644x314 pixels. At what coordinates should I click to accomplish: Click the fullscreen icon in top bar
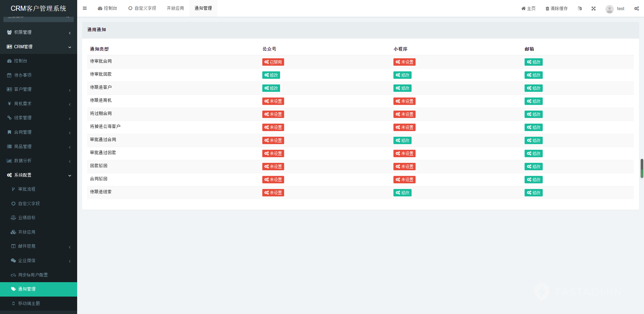pos(593,8)
